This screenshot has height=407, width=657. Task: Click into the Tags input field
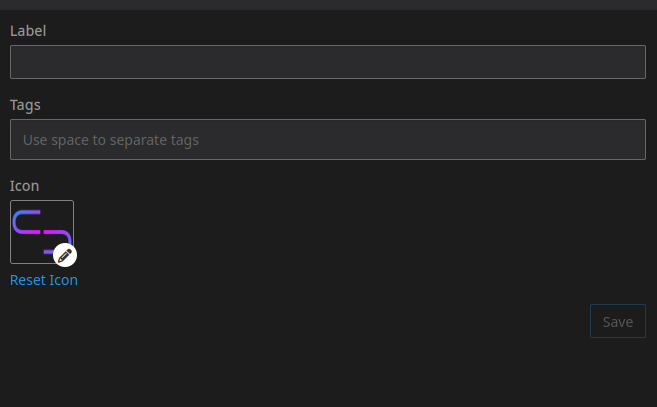327,140
